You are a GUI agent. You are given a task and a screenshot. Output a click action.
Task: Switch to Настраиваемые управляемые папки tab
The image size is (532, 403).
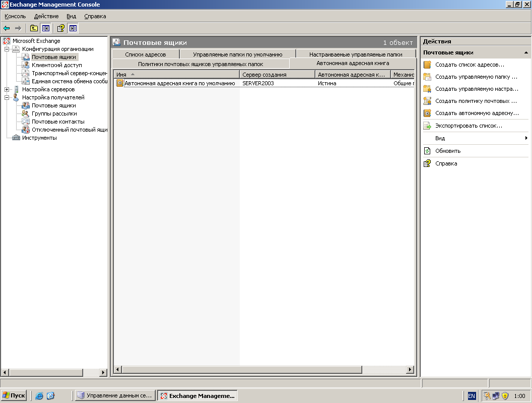click(356, 54)
